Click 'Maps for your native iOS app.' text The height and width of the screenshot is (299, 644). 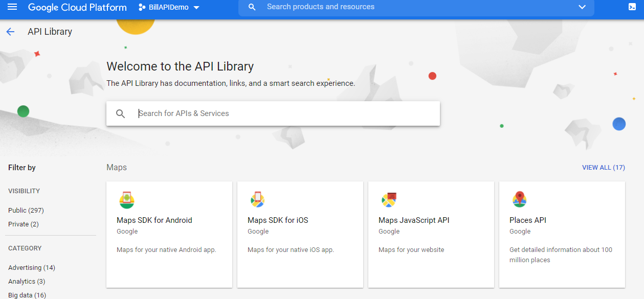(x=291, y=250)
